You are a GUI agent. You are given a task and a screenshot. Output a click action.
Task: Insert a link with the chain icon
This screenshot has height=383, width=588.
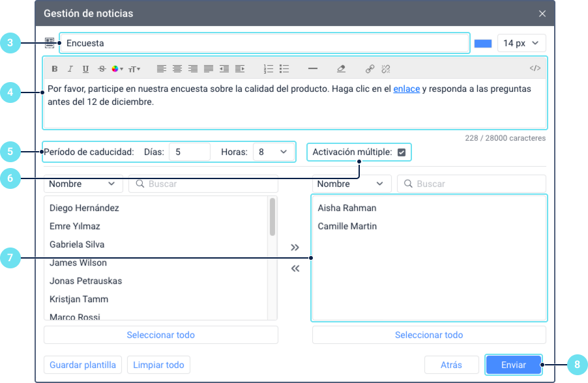(x=370, y=69)
